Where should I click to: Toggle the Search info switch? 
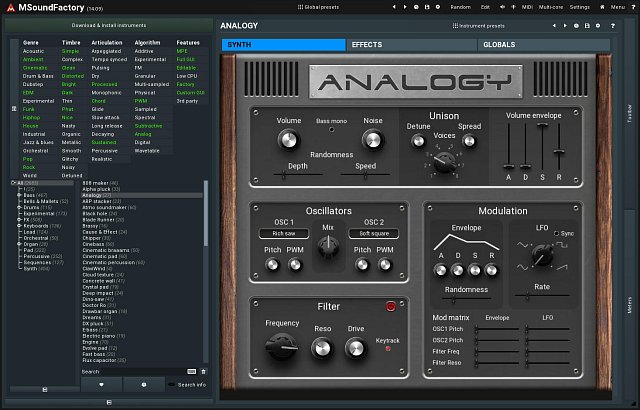171,384
